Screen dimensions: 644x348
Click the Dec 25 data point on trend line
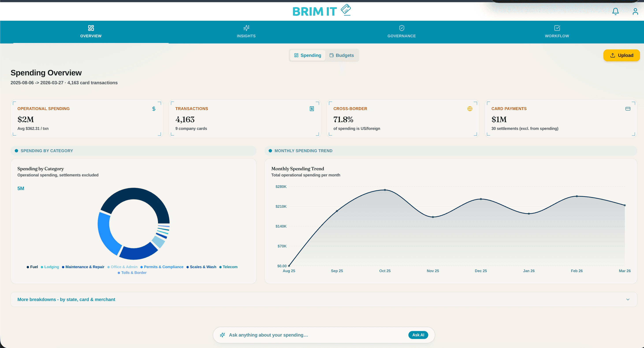click(481, 199)
